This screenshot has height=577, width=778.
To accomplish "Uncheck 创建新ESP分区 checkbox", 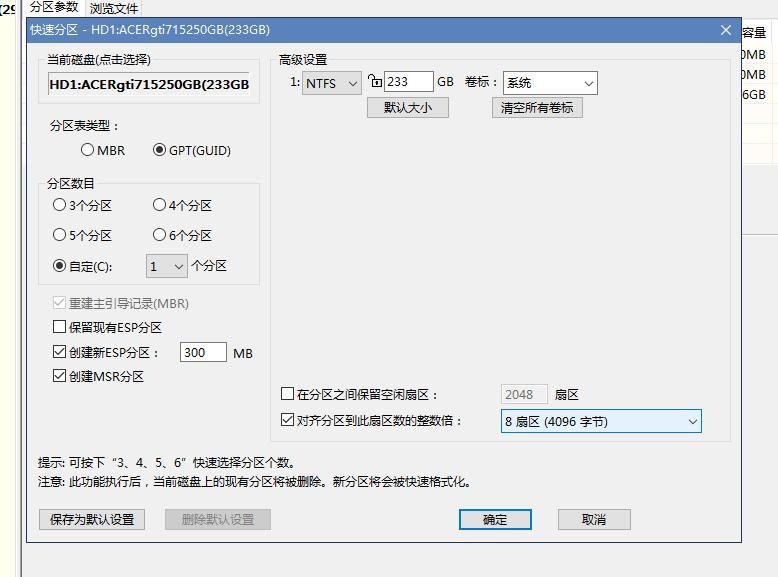I will click(x=60, y=352).
